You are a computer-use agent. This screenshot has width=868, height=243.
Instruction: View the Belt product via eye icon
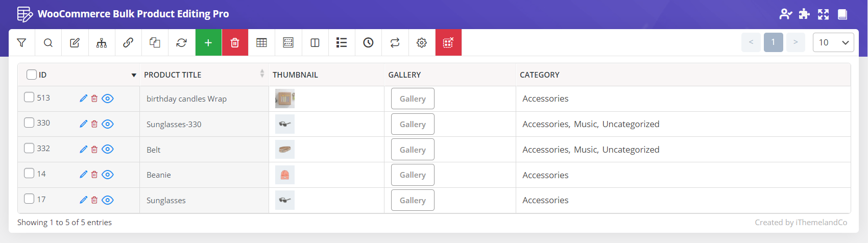coord(107,150)
